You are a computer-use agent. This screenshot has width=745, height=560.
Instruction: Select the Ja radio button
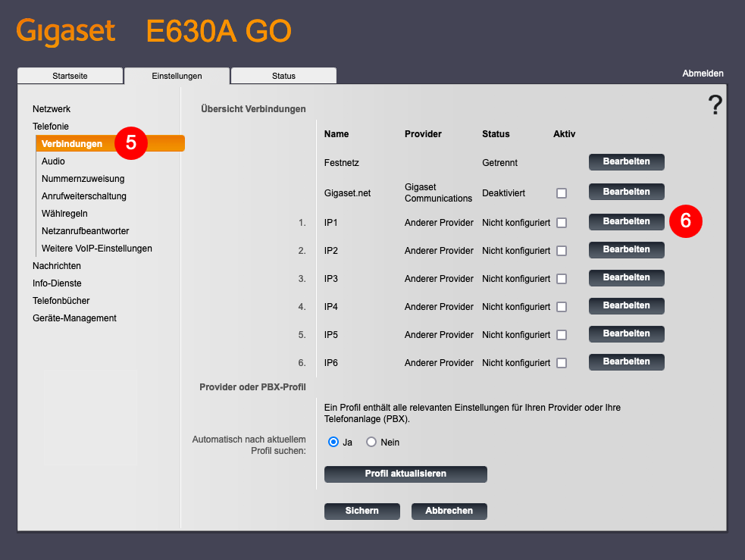pyautogui.click(x=333, y=443)
